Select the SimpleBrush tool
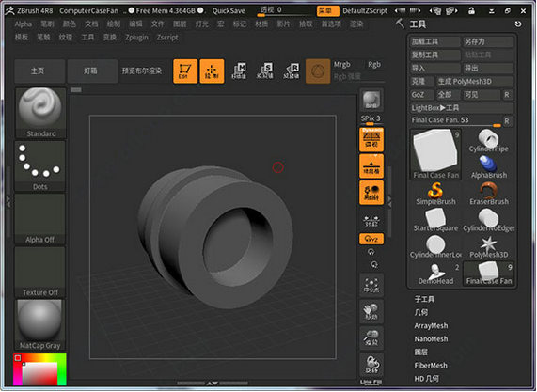Viewport: 537px width, 392px height. click(435, 194)
